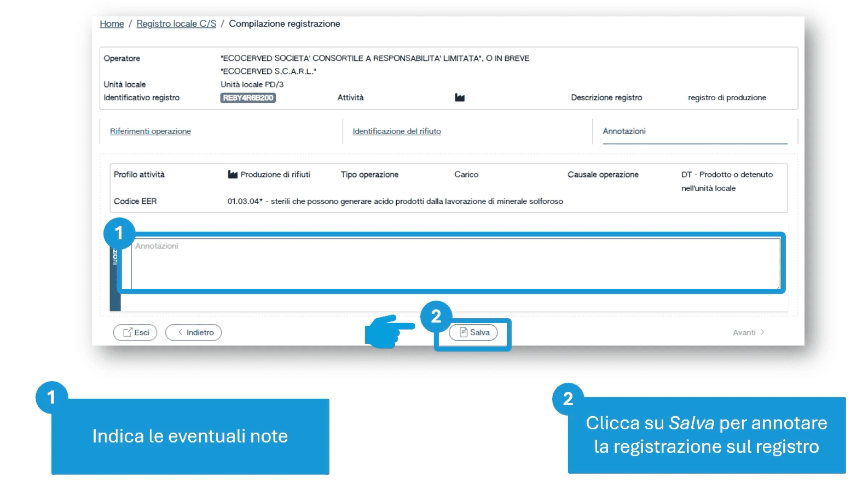Click the number 1 badge on the notes callout
This screenshot has width=868, height=483.
tap(51, 397)
